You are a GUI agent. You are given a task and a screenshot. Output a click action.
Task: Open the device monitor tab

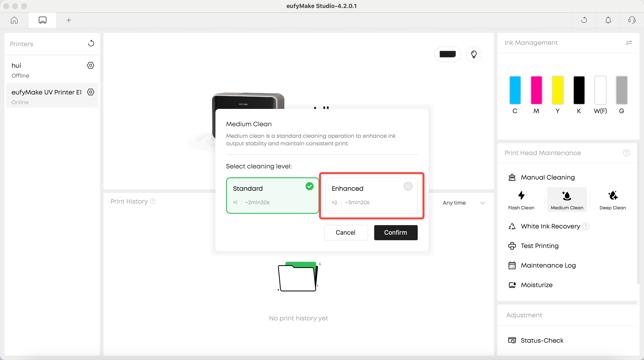point(42,20)
